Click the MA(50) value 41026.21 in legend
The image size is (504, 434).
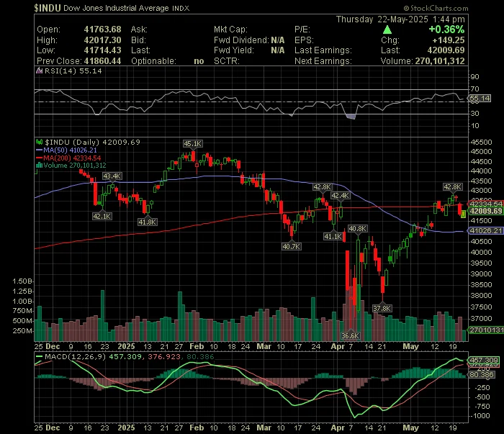pyautogui.click(x=84, y=150)
